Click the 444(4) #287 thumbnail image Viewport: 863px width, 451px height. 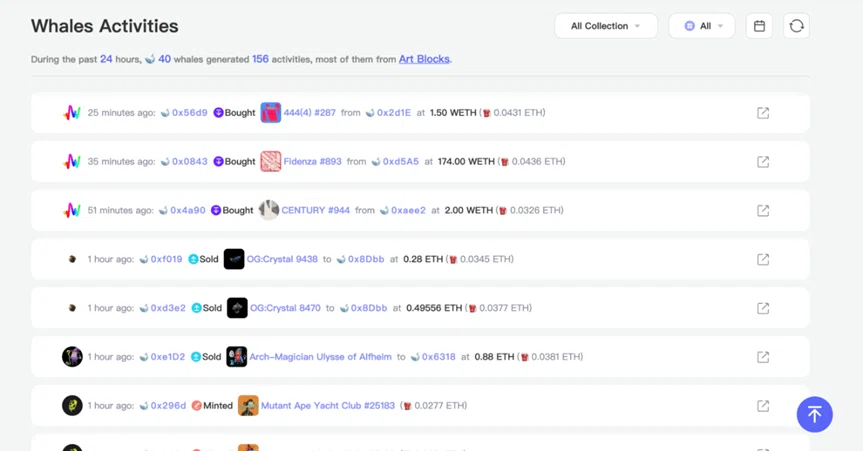[270, 112]
